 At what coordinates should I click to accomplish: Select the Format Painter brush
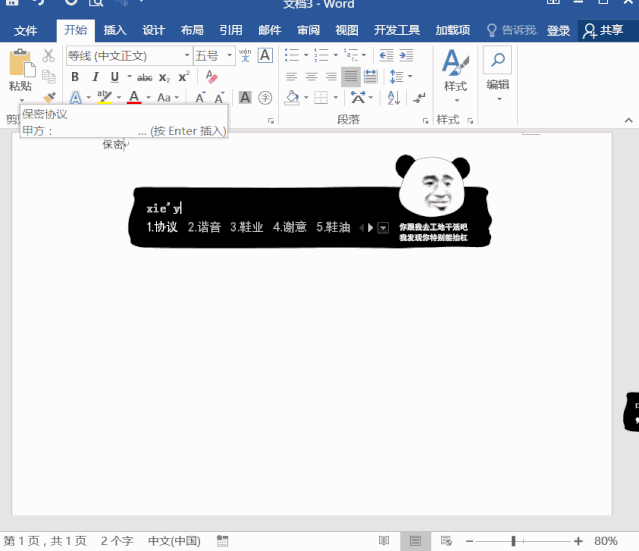click(x=49, y=97)
